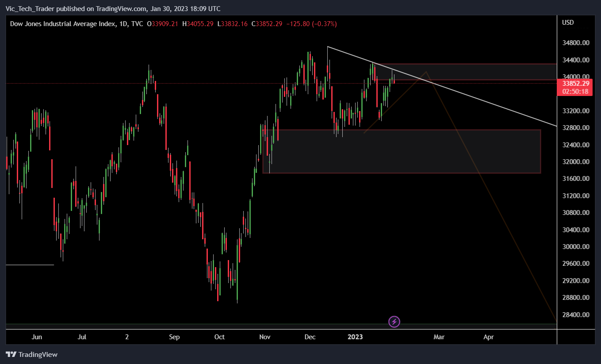The width and height of the screenshot is (601, 364).
Task: Click the 34800.00 price axis label
Action: (x=576, y=43)
